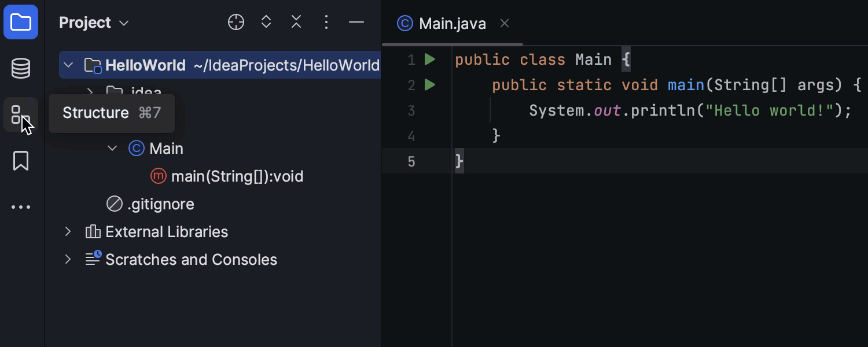Collapse the HelloWorld project node

point(68,65)
